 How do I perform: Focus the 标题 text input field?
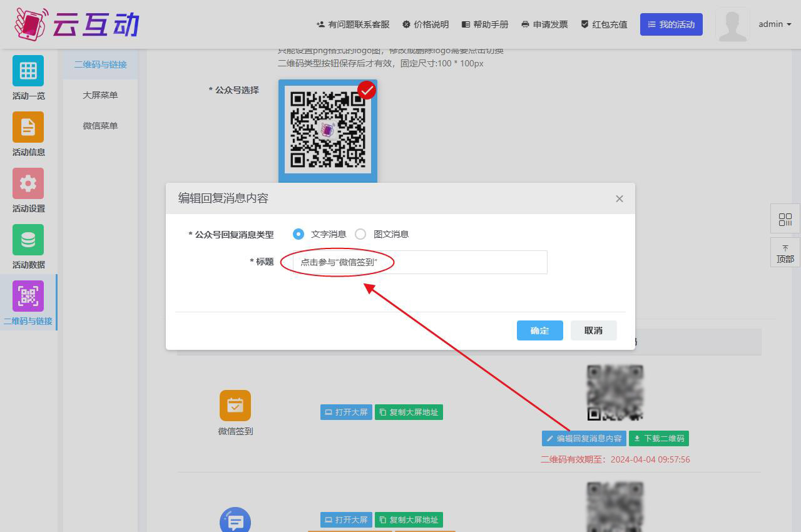click(x=420, y=262)
